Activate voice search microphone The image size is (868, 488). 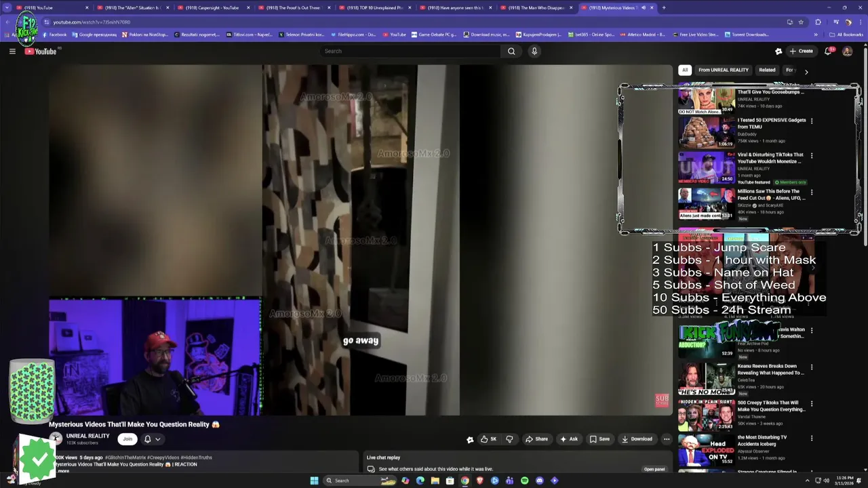point(534,51)
